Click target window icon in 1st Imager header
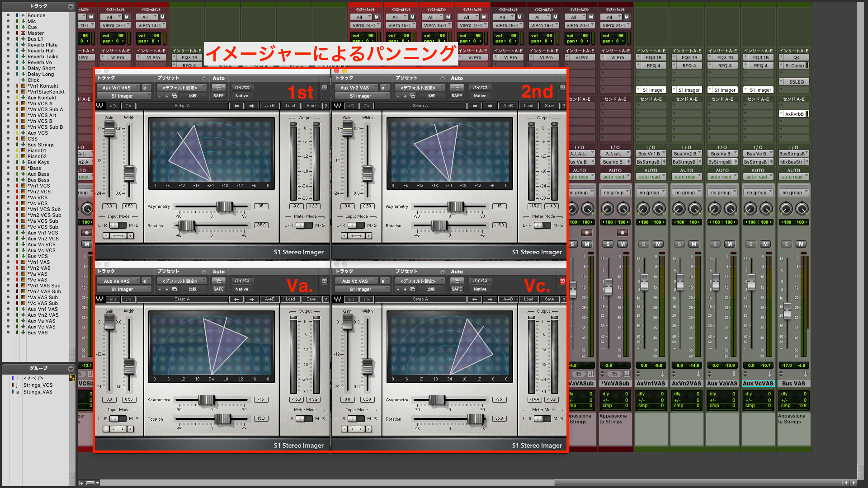 [324, 88]
